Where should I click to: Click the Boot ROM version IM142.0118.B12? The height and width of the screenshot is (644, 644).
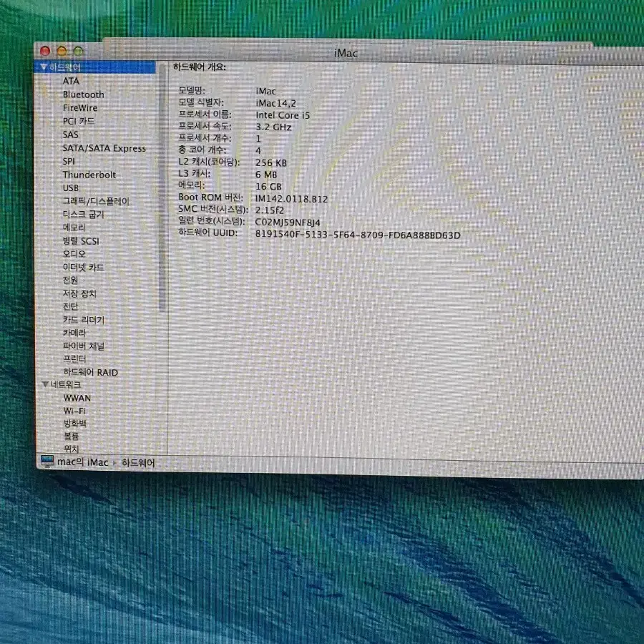click(x=292, y=199)
